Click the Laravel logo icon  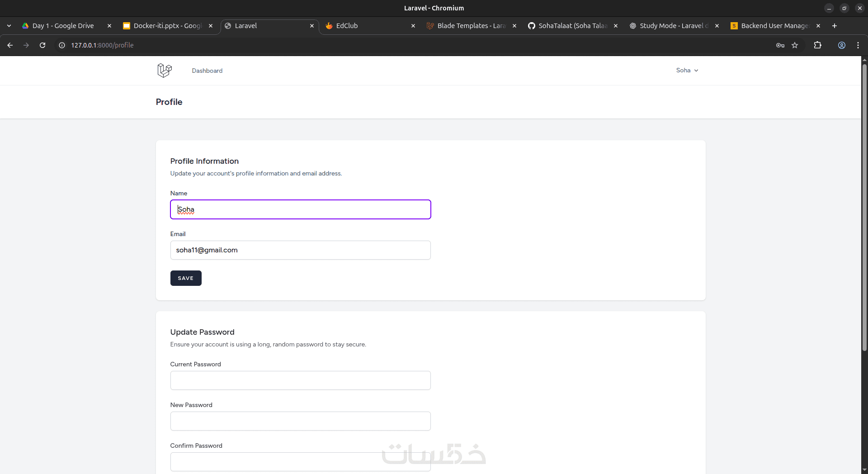point(165,71)
